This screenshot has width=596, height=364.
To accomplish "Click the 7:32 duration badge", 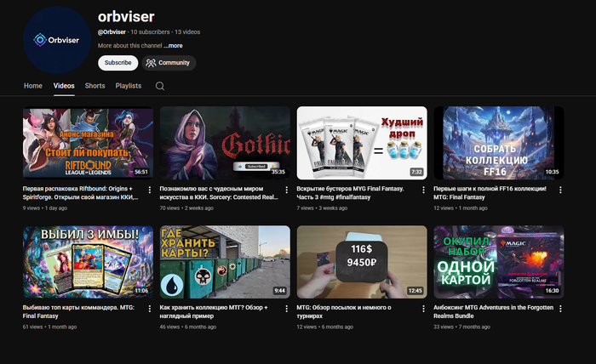I will [x=416, y=172].
